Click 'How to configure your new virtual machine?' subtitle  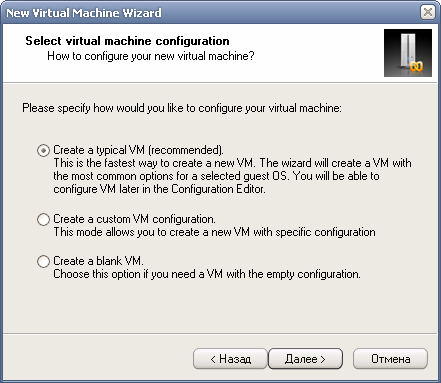pos(151,56)
